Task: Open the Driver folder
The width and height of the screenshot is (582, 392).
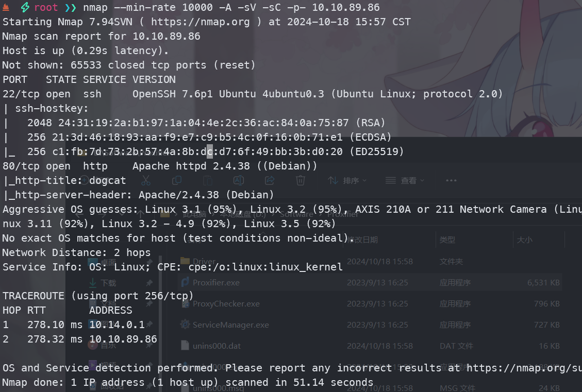Action: [204, 261]
